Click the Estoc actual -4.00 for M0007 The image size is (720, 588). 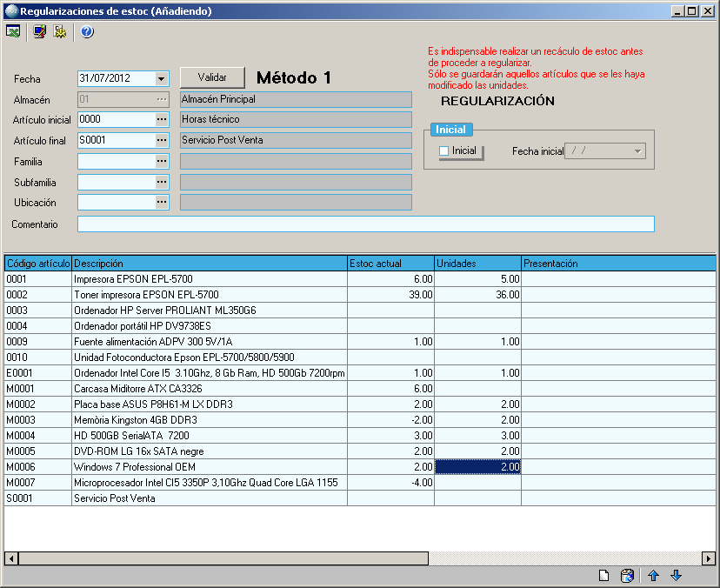pos(390,483)
